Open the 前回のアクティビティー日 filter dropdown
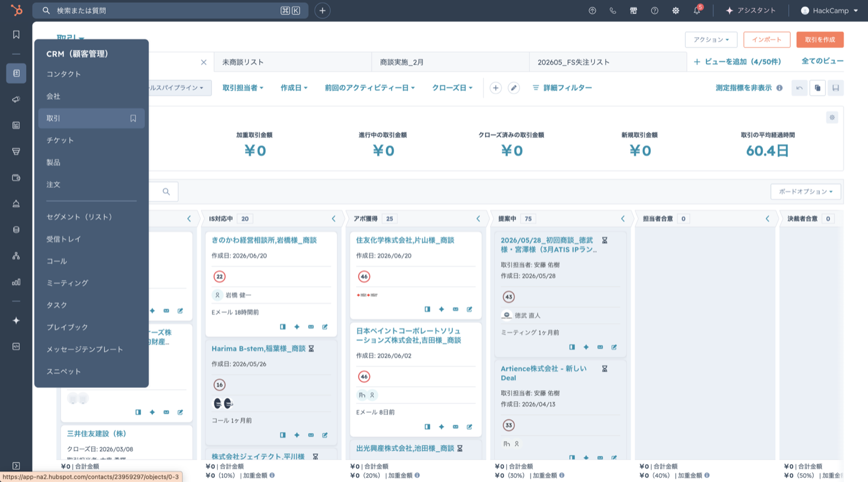868x482 pixels. click(x=369, y=88)
